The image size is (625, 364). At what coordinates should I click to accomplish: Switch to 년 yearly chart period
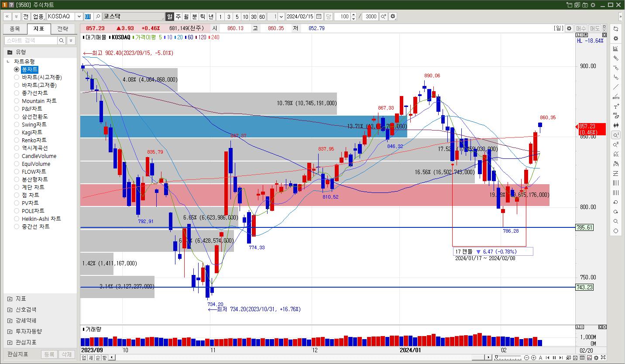coord(211,17)
